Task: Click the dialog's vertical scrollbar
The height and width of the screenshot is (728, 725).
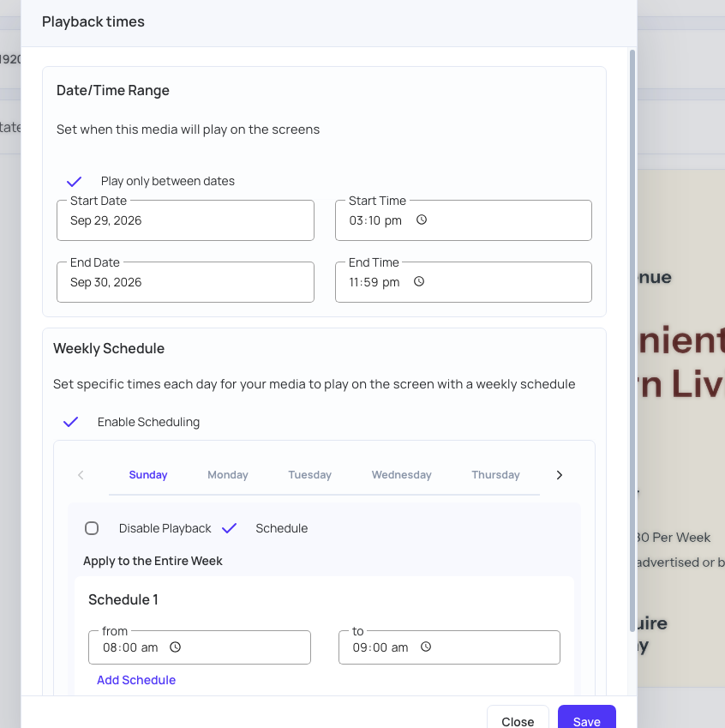Action: 632,340
